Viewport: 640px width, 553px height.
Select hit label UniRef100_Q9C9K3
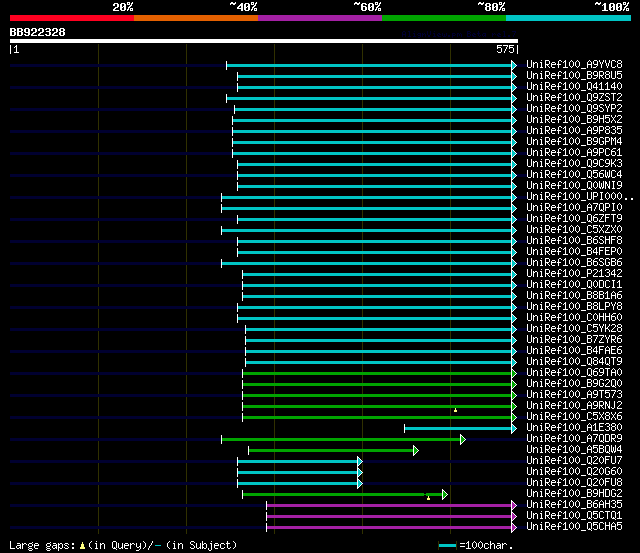[x=574, y=164]
